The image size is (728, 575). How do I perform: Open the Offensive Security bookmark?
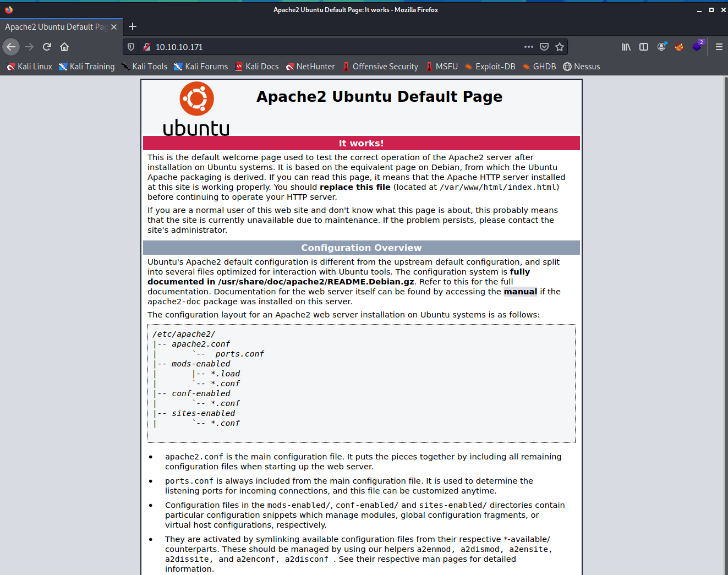[x=380, y=67]
